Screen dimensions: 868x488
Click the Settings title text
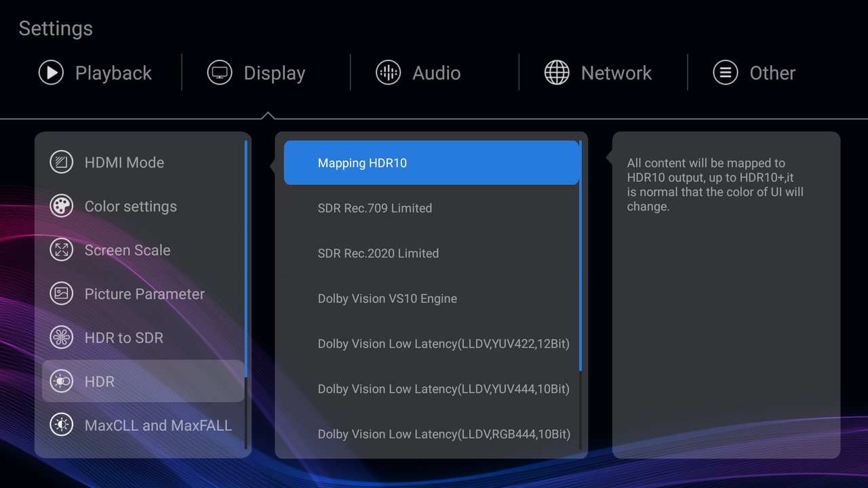[56, 28]
